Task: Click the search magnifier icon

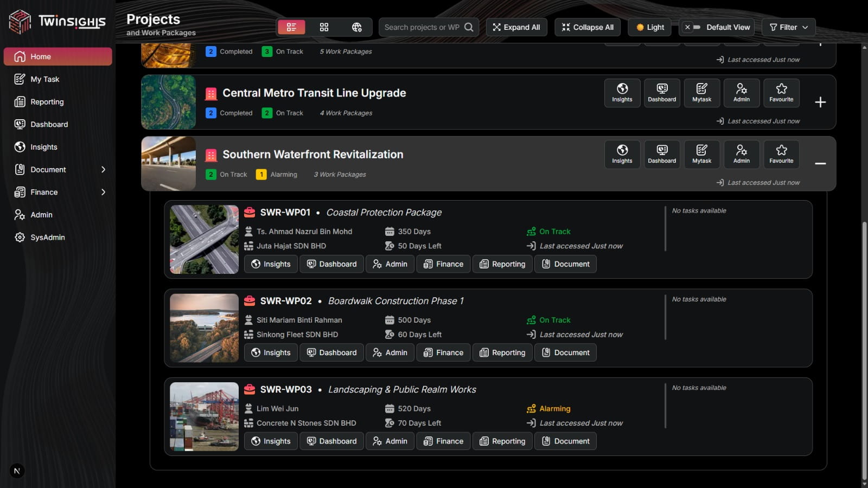Action: coord(469,27)
